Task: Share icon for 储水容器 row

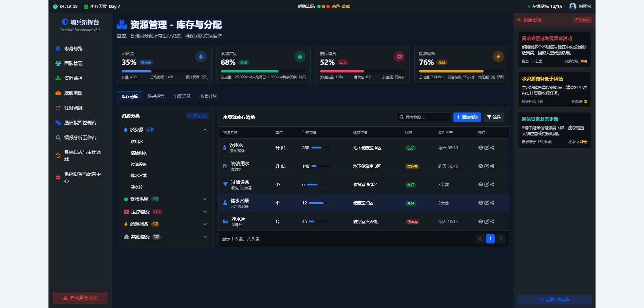Action: [492, 203]
